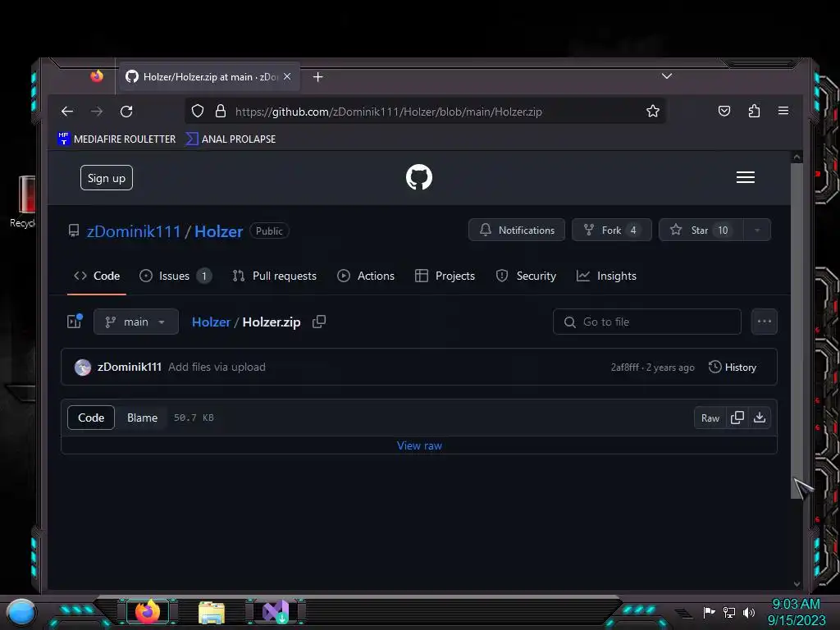Open commit 2af8fff link
Image resolution: width=840 pixels, height=630 pixels.
pyautogui.click(x=624, y=367)
